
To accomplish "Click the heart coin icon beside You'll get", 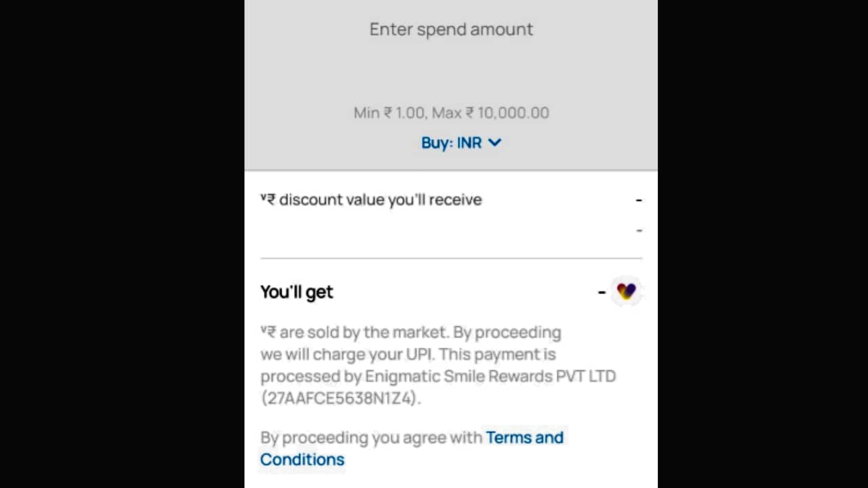I will 626,292.
